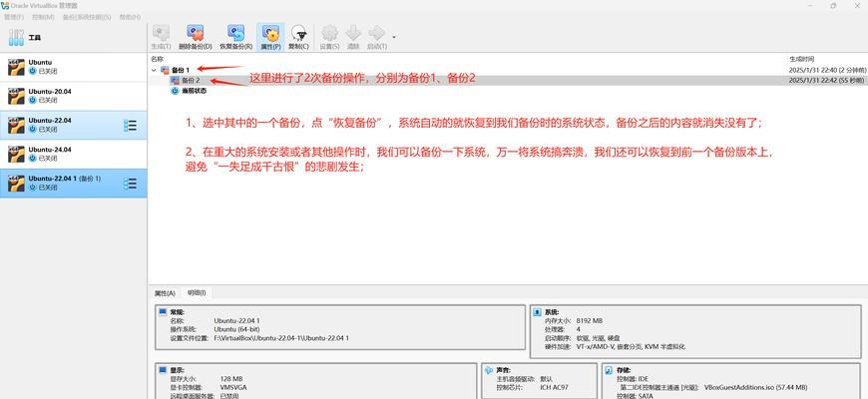Image resolution: width=868 pixels, height=399 pixels.
Task: Click the 清除 down-arrow toolbar icon
Action: (x=353, y=33)
